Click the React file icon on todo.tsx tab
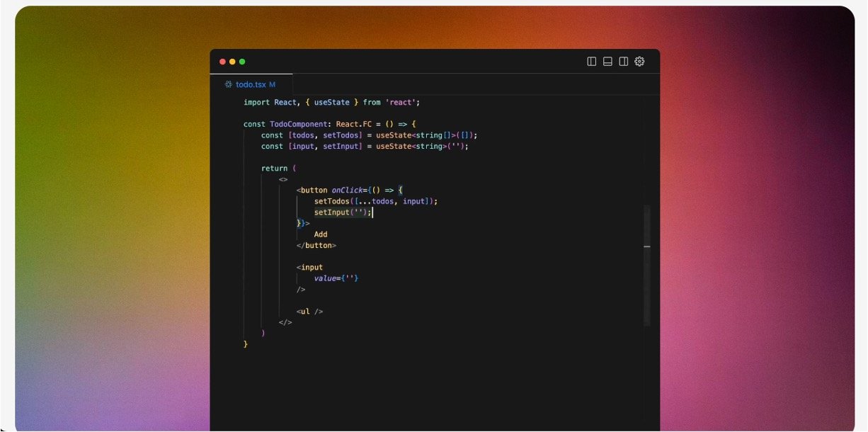 pos(228,84)
